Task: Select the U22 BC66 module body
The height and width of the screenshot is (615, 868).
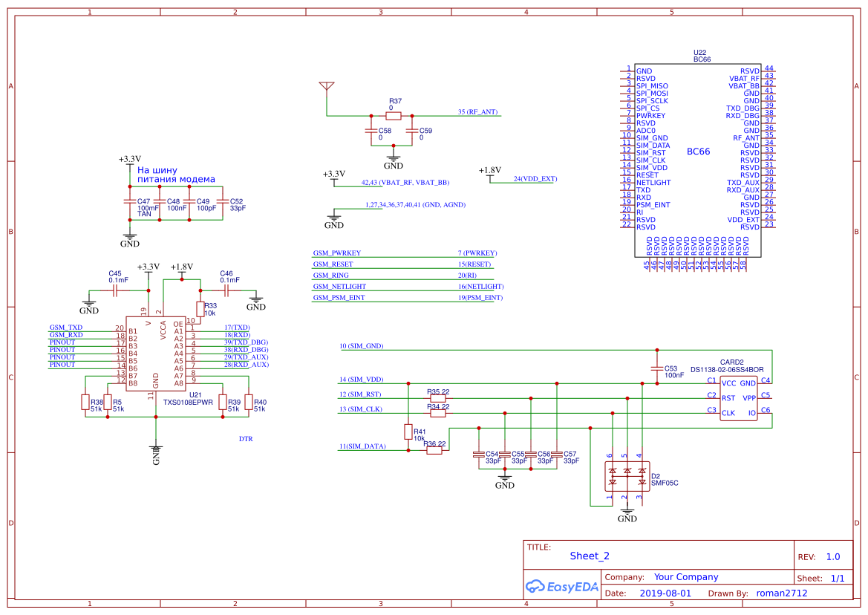Action: pyautogui.click(x=698, y=160)
